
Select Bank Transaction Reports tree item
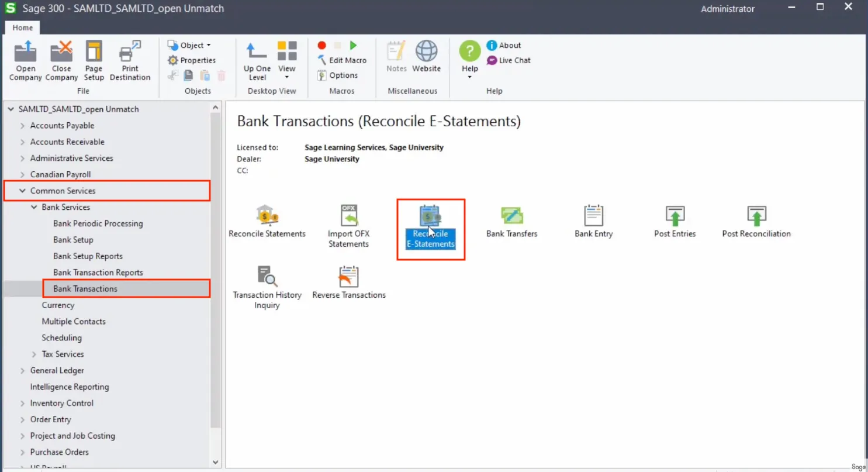[x=98, y=273]
